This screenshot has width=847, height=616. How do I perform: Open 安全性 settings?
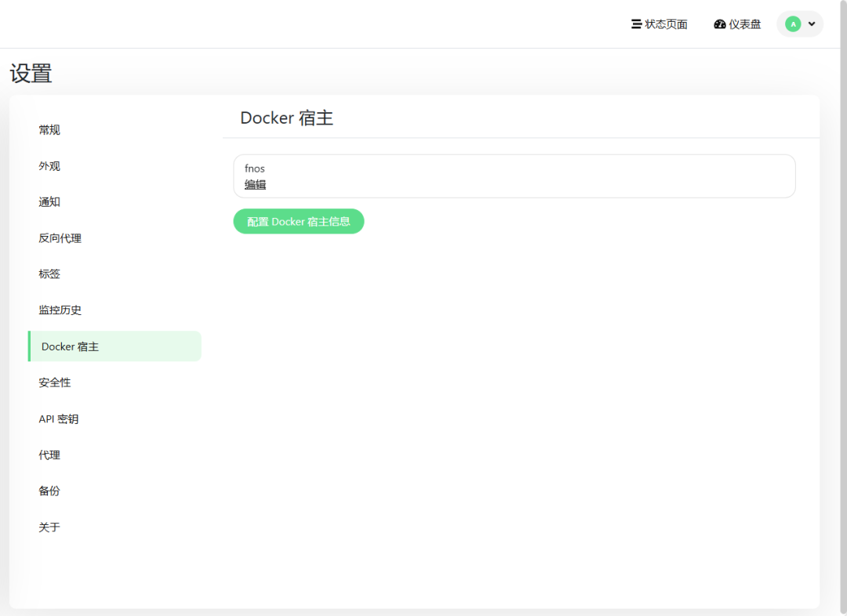(x=55, y=382)
